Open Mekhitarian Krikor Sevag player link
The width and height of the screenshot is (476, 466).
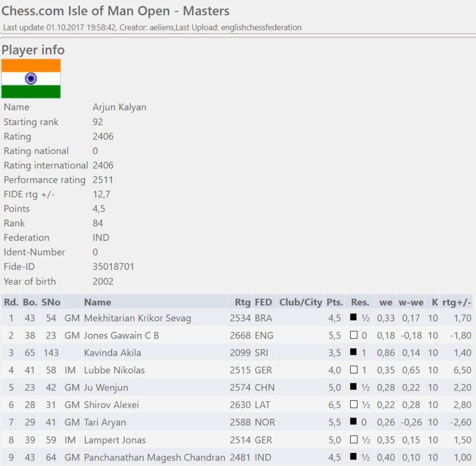tap(137, 318)
